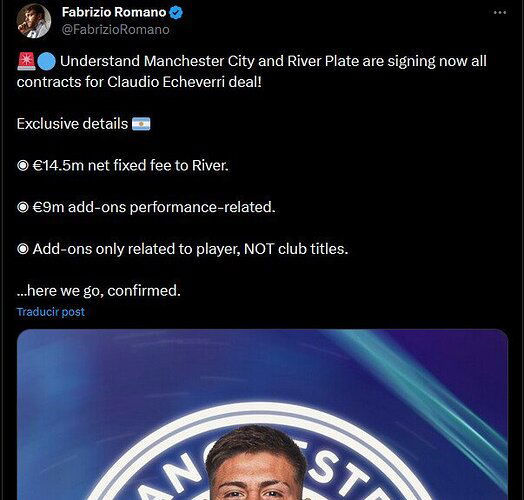Click the blue verified badge
Image resolution: width=524 pixels, height=500 pixels.
pyautogui.click(x=176, y=13)
